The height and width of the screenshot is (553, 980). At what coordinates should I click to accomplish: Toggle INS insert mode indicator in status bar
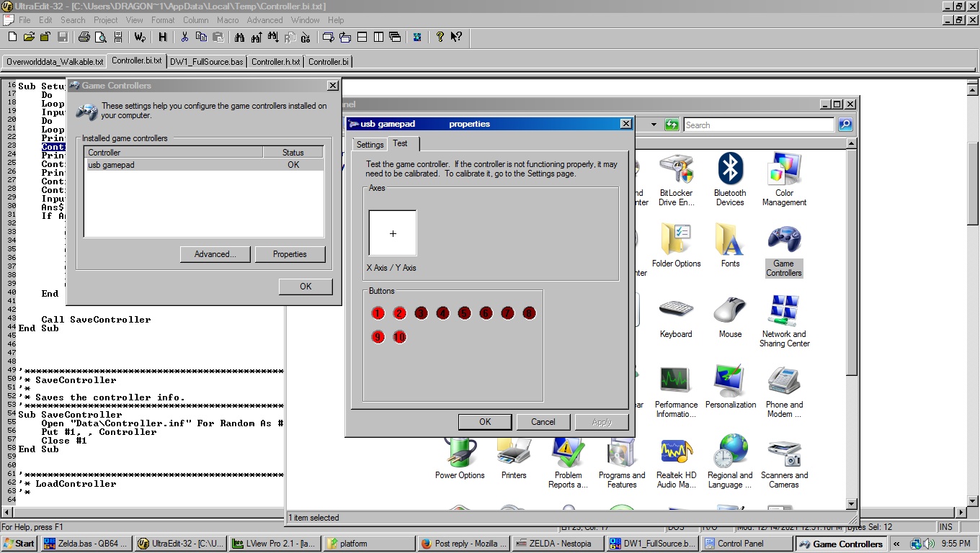pos(945,527)
